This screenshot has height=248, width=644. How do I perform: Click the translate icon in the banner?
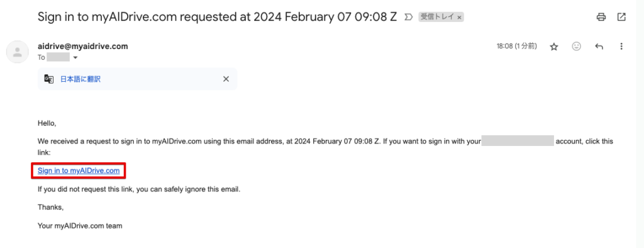point(49,79)
